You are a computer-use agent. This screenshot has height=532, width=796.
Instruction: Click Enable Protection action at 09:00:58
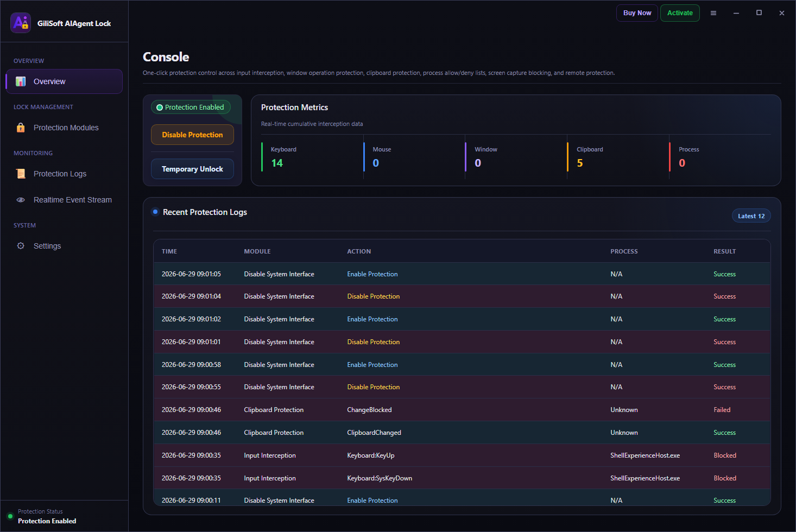[x=372, y=365]
